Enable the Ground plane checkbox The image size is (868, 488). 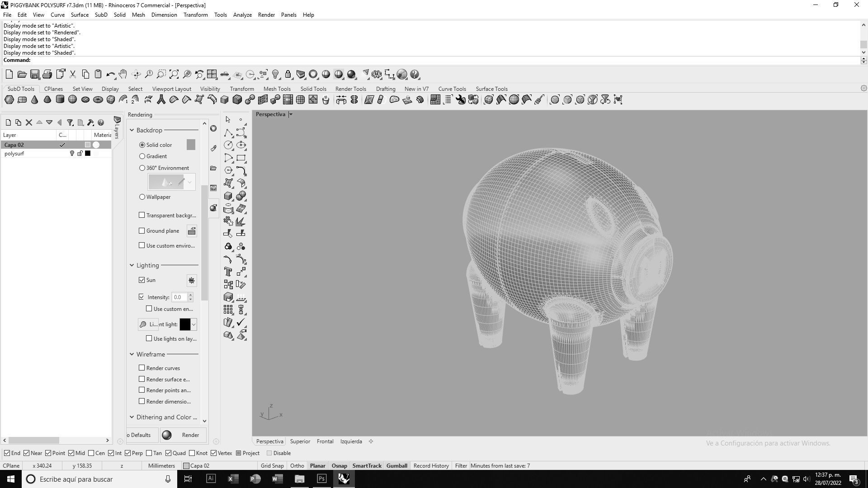(x=142, y=231)
